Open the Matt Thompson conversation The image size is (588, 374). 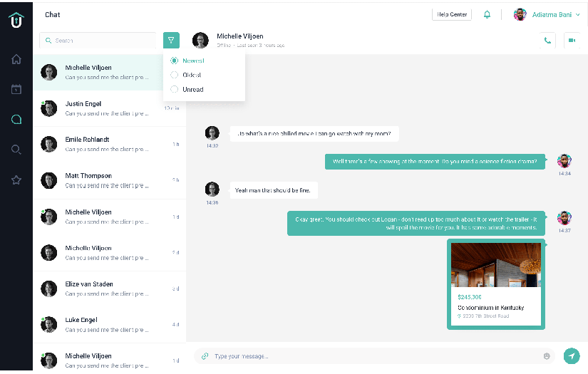pyautogui.click(x=110, y=181)
